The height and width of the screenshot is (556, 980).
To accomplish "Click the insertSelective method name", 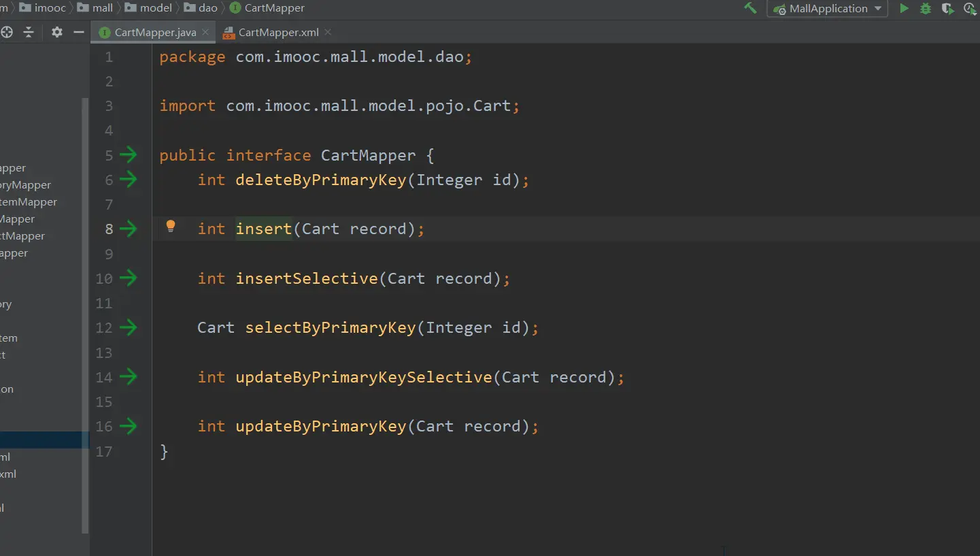I will [307, 278].
